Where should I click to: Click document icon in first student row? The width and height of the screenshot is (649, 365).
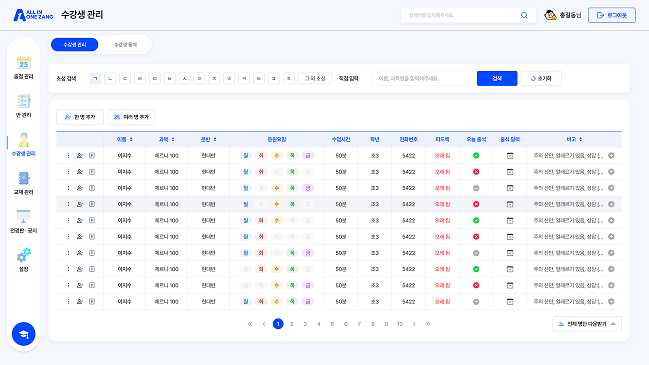[x=92, y=156]
